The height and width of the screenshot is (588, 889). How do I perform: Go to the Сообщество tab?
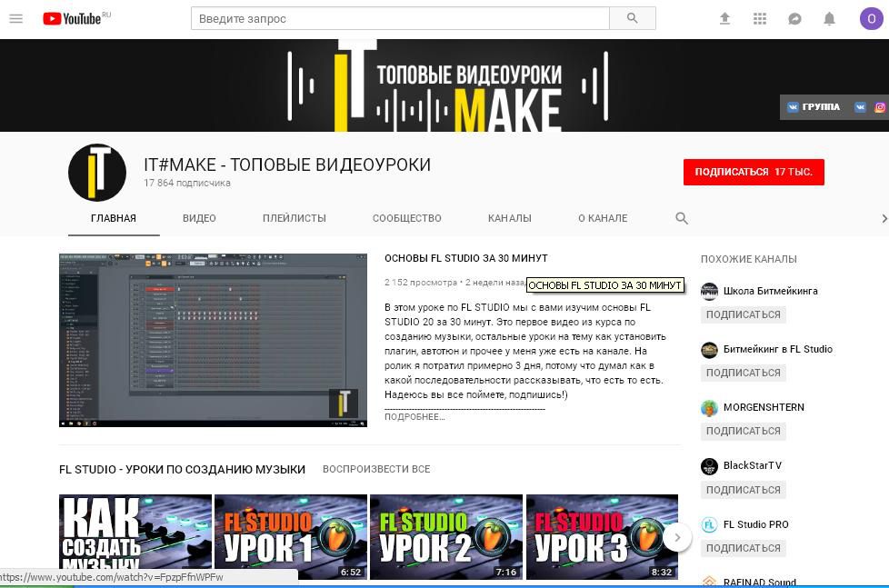coord(407,218)
